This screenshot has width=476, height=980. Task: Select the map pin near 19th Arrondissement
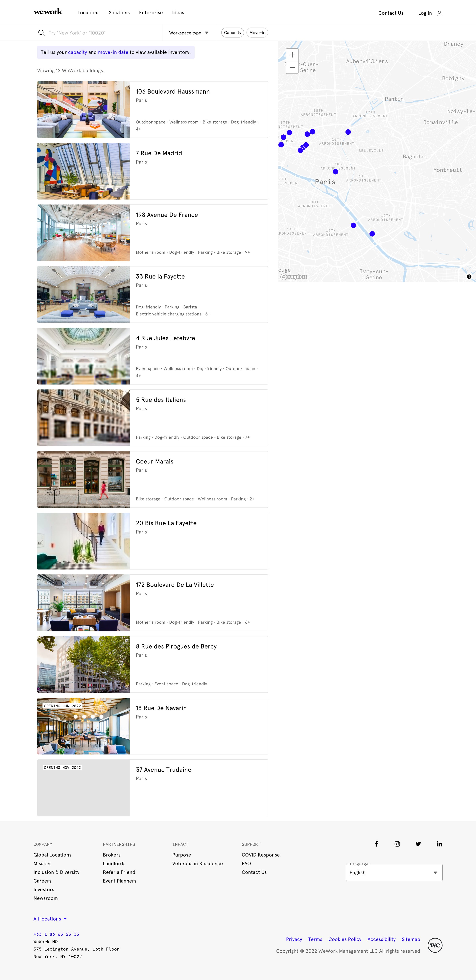pos(348,132)
